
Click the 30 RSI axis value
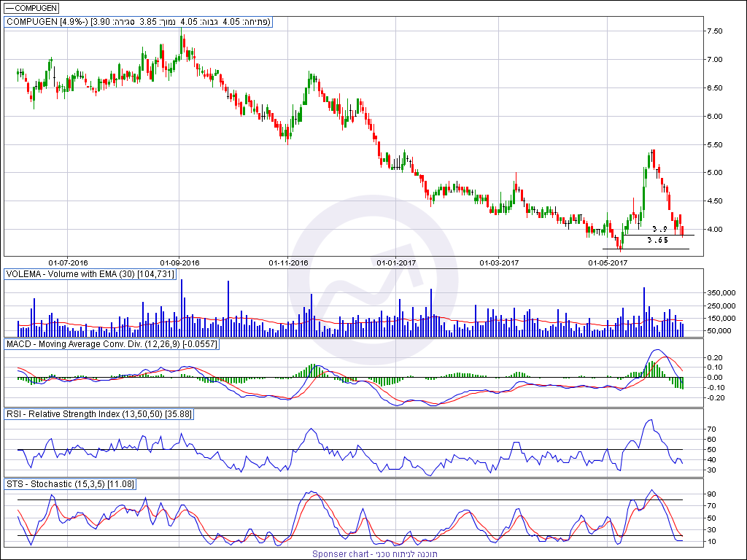click(712, 470)
